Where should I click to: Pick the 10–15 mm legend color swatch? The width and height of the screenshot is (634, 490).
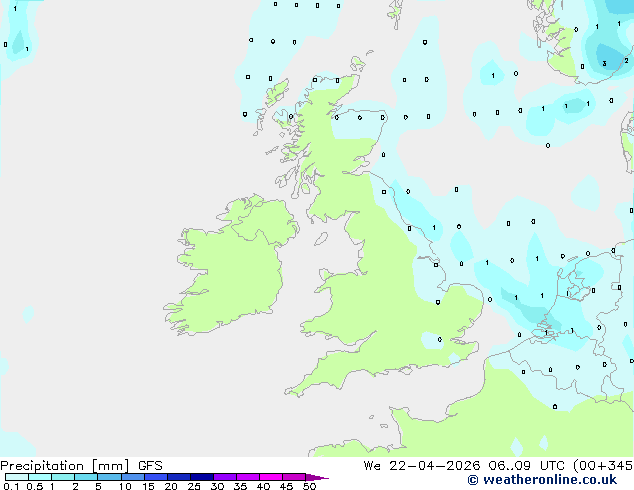[133, 477]
